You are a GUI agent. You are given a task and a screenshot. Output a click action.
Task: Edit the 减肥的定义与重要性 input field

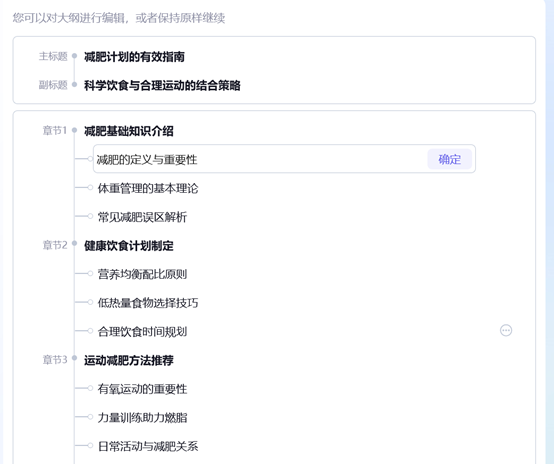[x=261, y=159]
